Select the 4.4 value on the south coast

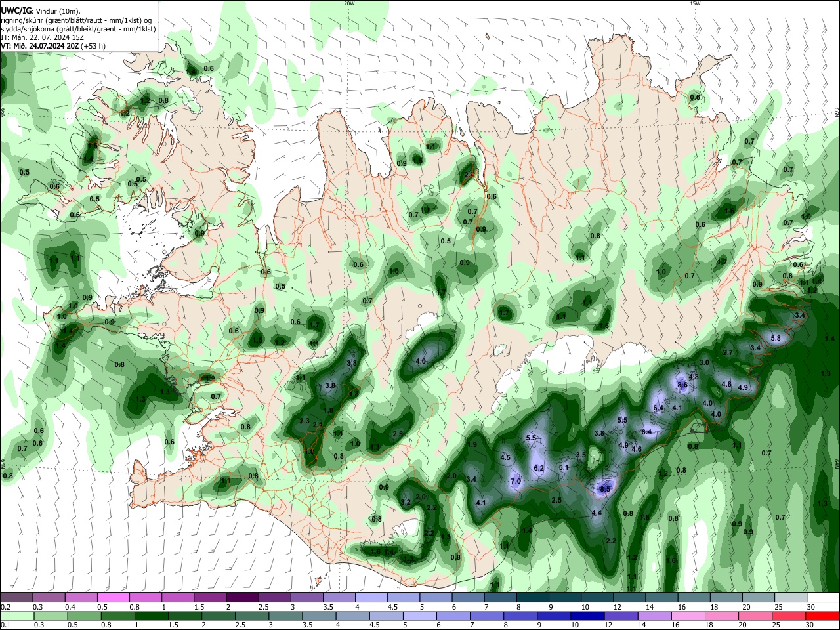coord(597,513)
